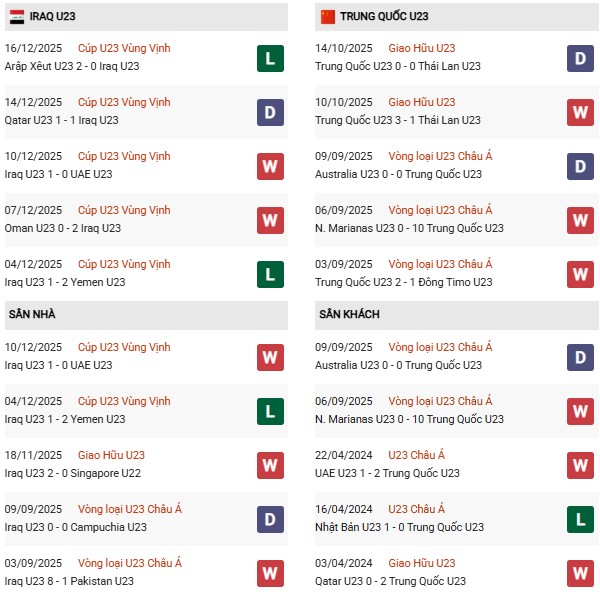
Task: Click the L badge for Nhật Bản vs Trung Quốc
Action: click(580, 519)
